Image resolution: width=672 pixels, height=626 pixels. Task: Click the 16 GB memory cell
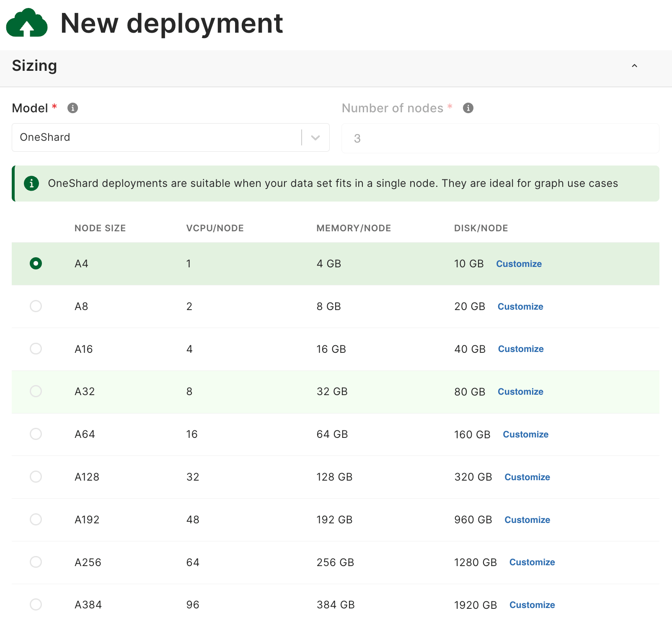tap(331, 349)
